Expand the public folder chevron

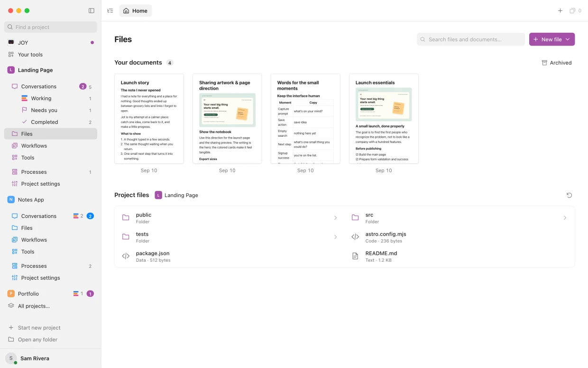pyautogui.click(x=335, y=218)
